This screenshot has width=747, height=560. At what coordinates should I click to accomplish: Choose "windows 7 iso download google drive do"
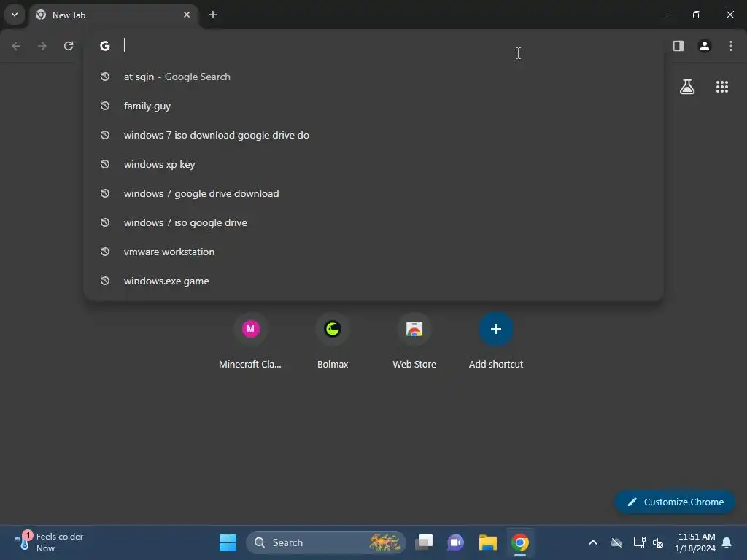point(373,135)
